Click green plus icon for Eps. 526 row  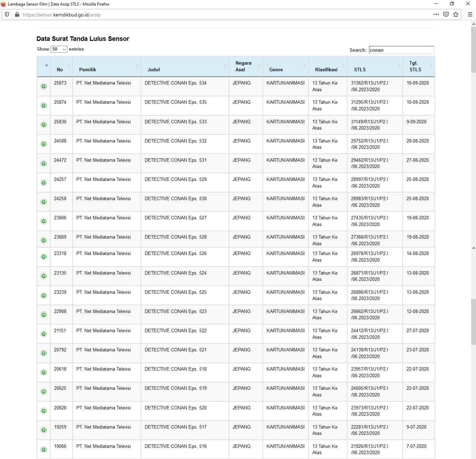(44, 257)
